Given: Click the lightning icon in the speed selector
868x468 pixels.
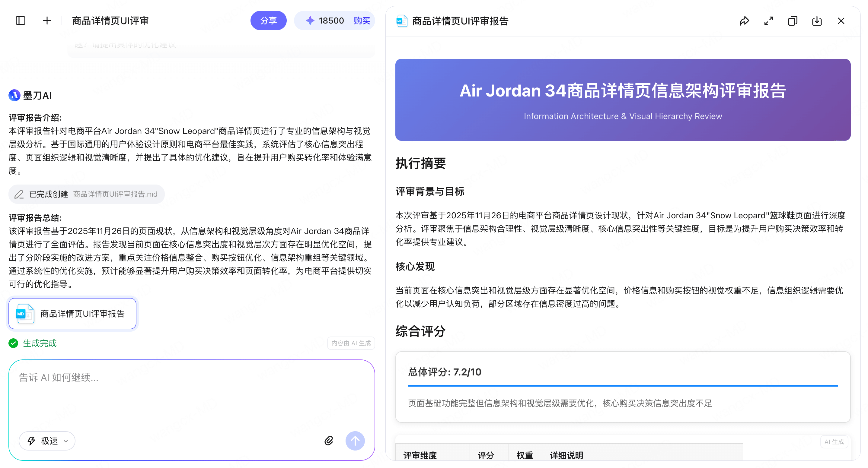Looking at the screenshot, I should [x=31, y=440].
